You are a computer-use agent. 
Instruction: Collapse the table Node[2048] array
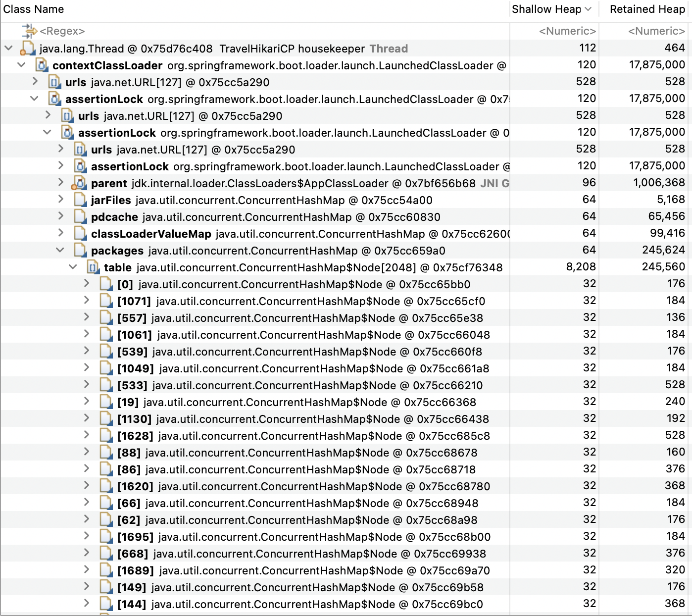73,267
